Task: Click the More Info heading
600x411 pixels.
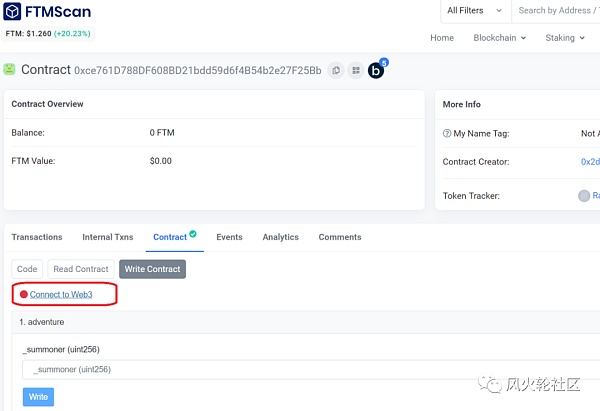Action: (x=461, y=104)
